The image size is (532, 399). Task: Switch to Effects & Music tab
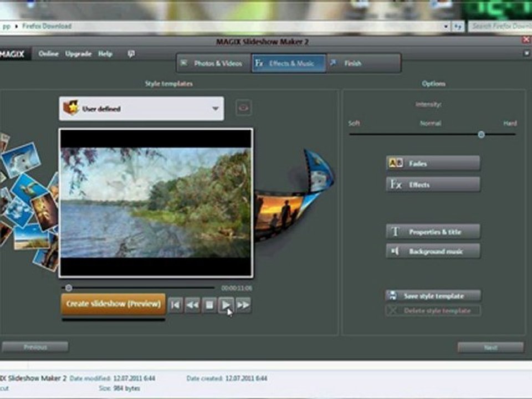coord(289,63)
